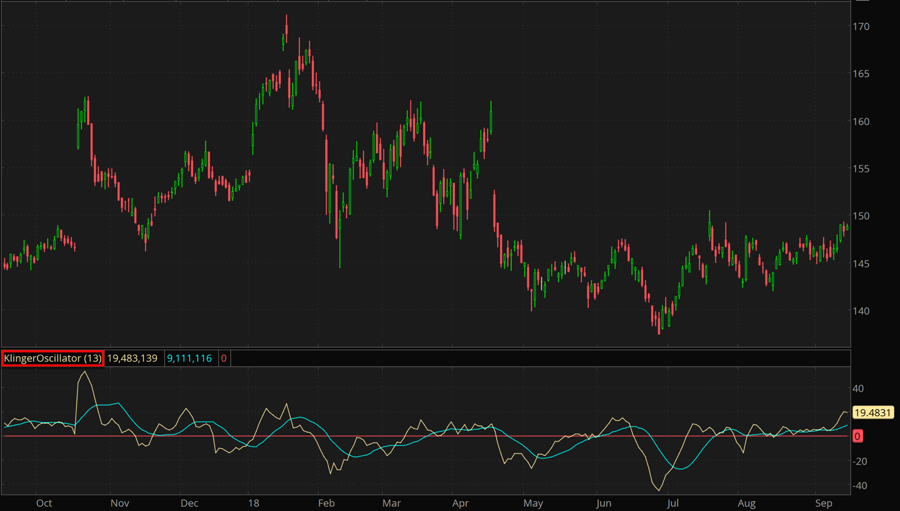Click the 155 level on price axis

pos(862,169)
